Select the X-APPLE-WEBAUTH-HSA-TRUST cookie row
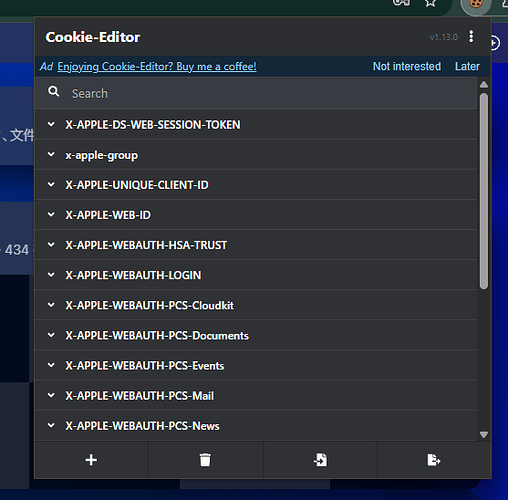This screenshot has width=508, height=500. point(256,245)
